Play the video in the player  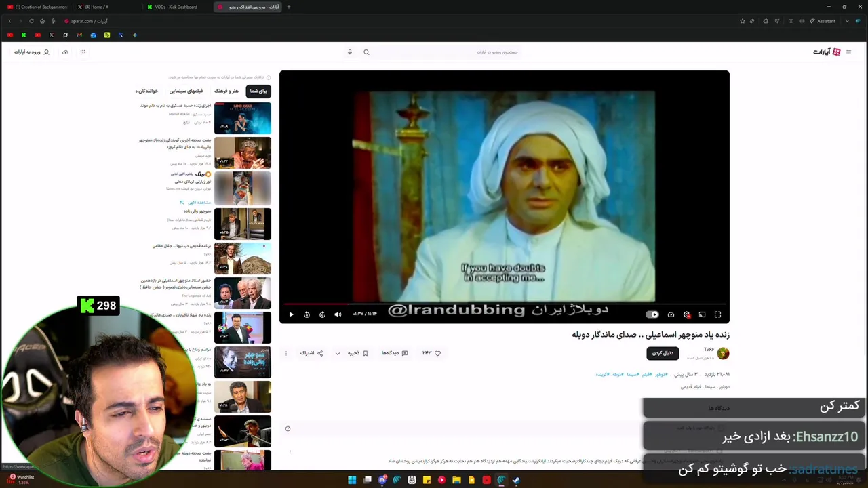pyautogui.click(x=291, y=314)
